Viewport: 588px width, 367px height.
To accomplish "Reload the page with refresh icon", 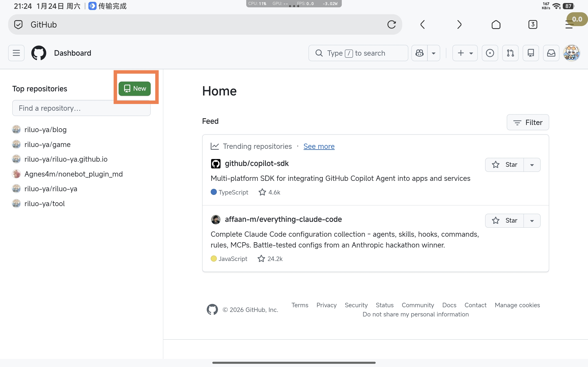I will click(391, 24).
